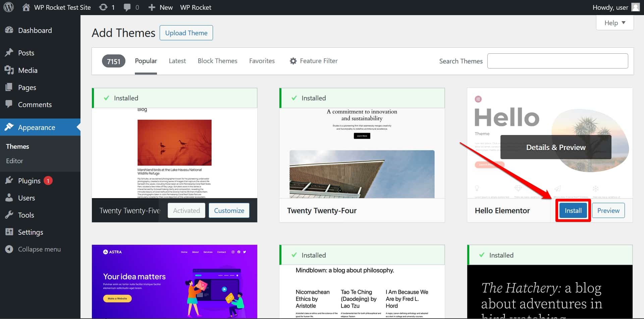Open the Comments menu item
The width and height of the screenshot is (644, 319).
[x=35, y=104]
